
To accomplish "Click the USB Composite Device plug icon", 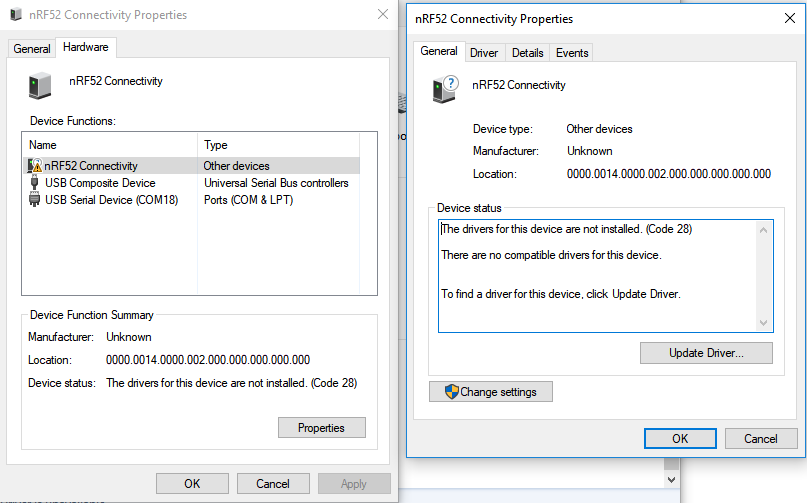I will tap(34, 183).
